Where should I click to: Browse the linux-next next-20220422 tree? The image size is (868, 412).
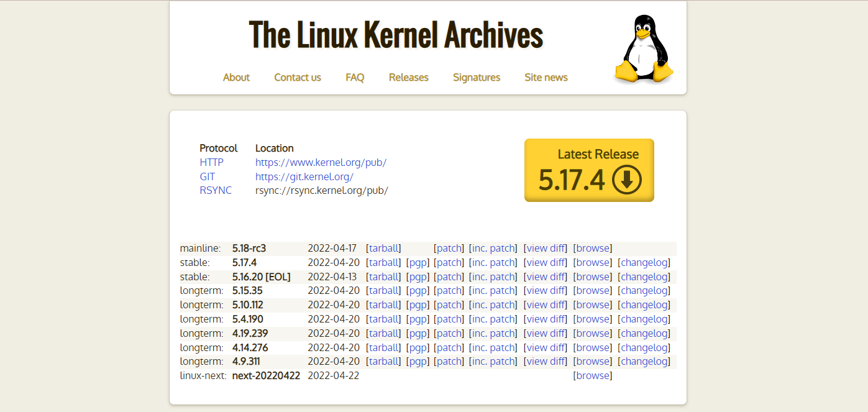[x=592, y=375]
